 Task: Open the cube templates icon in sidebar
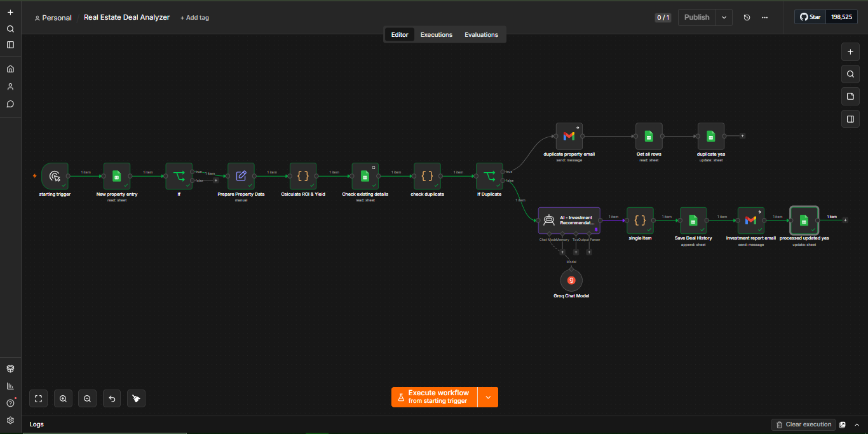(x=10, y=369)
